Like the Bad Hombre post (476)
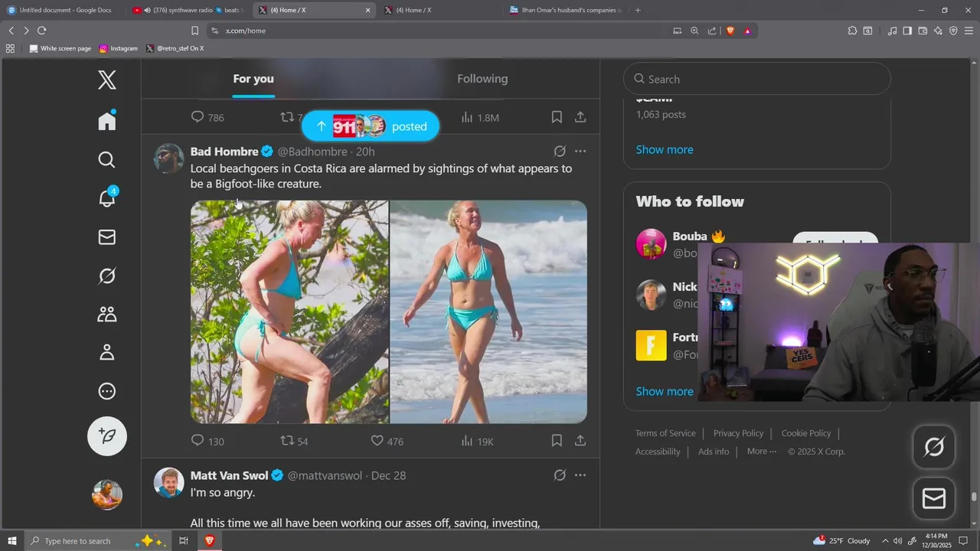Image resolution: width=980 pixels, height=551 pixels. click(387, 441)
